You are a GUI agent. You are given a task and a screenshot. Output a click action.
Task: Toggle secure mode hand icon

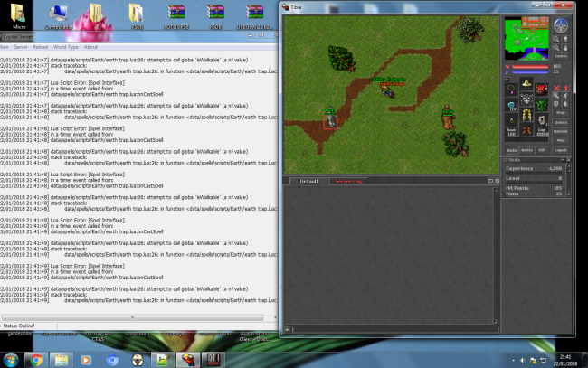click(x=566, y=104)
